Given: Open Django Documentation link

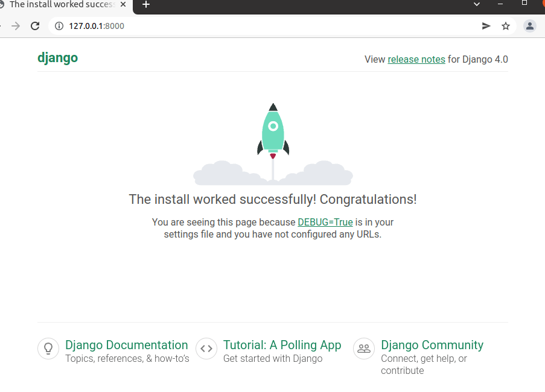Looking at the screenshot, I should click(126, 345).
